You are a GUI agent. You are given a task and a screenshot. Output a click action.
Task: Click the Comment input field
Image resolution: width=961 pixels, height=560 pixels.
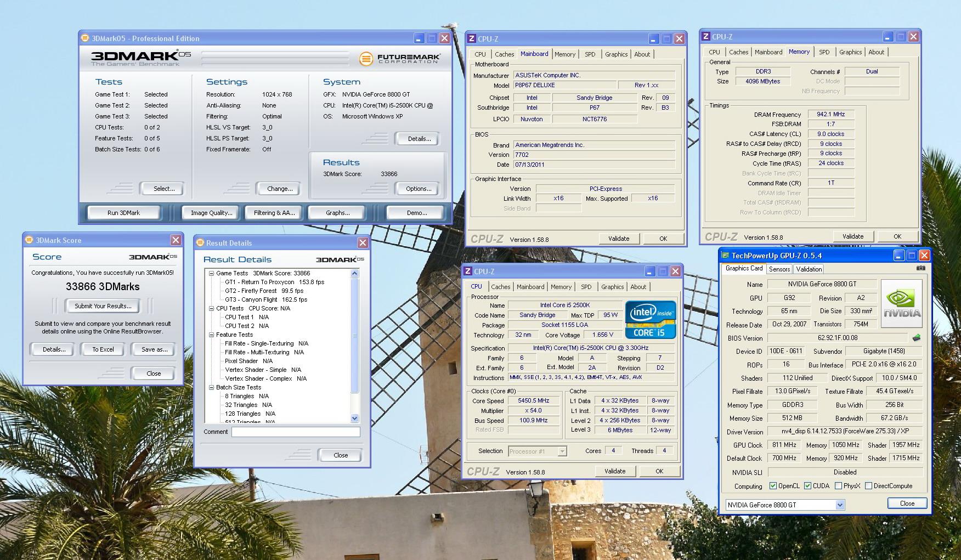[296, 432]
